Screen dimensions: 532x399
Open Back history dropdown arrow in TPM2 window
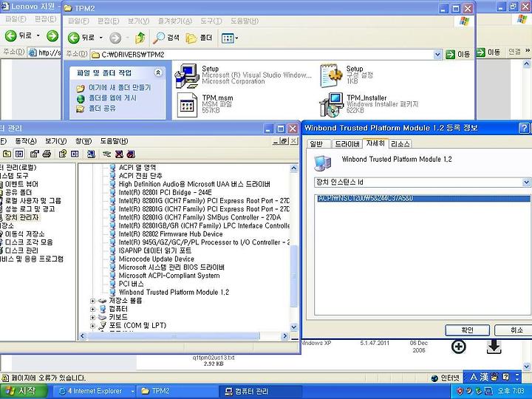[100, 38]
